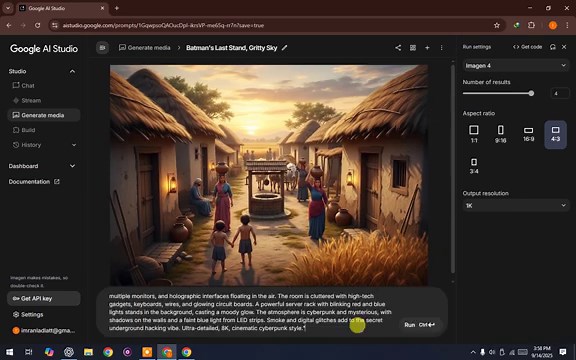576x360 pixels.
Task: View site information icon in address bar
Action: tap(55, 25)
